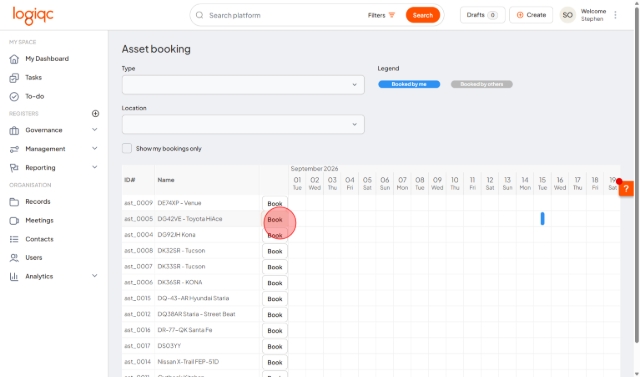The image size is (640, 377).
Task: Open To-do in sidebar
Action: (35, 96)
